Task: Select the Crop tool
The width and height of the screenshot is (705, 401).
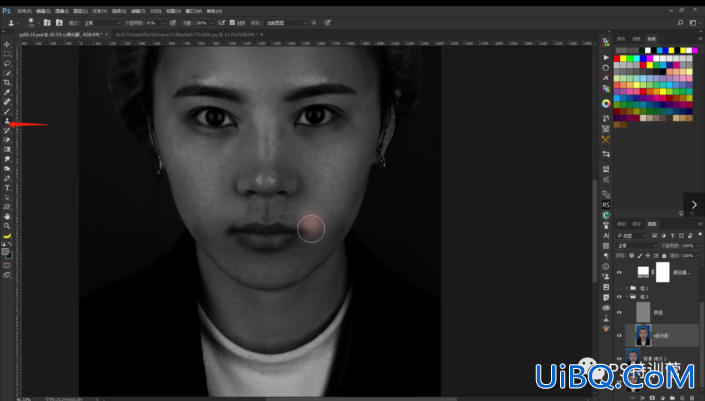Action: pyautogui.click(x=7, y=83)
